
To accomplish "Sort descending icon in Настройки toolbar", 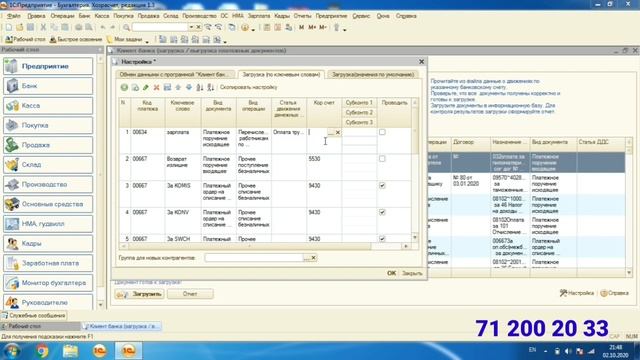I will [211, 87].
